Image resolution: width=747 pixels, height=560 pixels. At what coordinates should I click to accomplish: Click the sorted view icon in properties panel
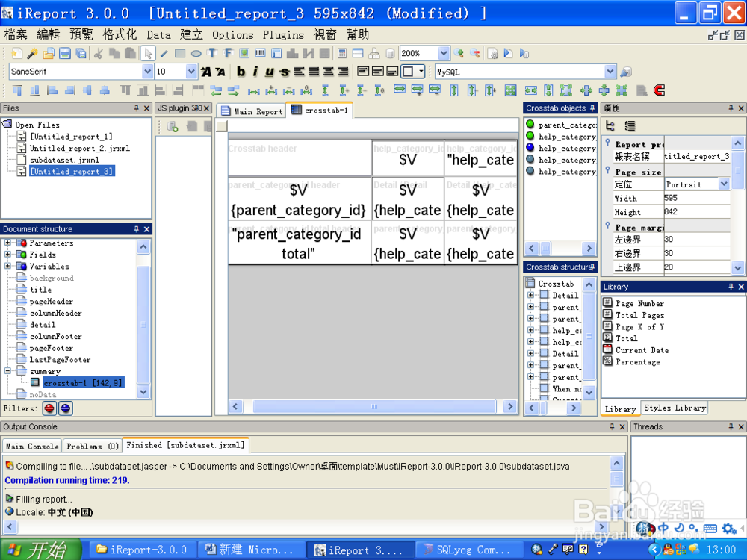coord(630,126)
